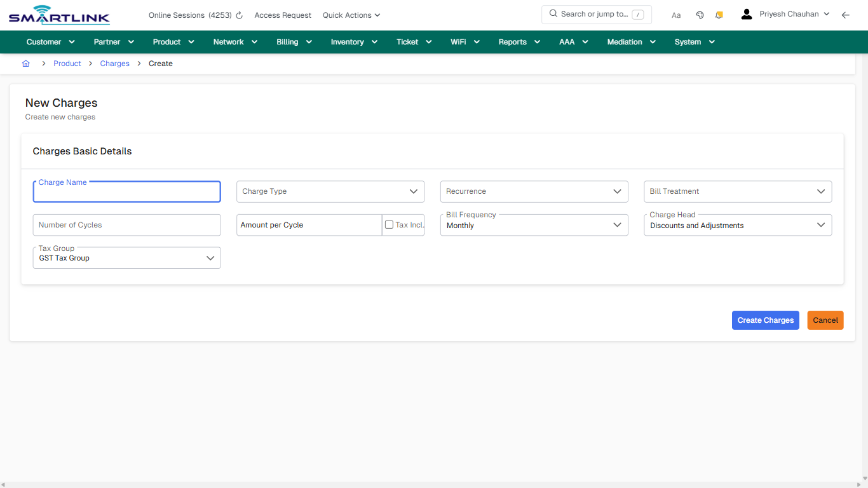Click the search or jump to icon
868x488 pixels.
coord(552,14)
